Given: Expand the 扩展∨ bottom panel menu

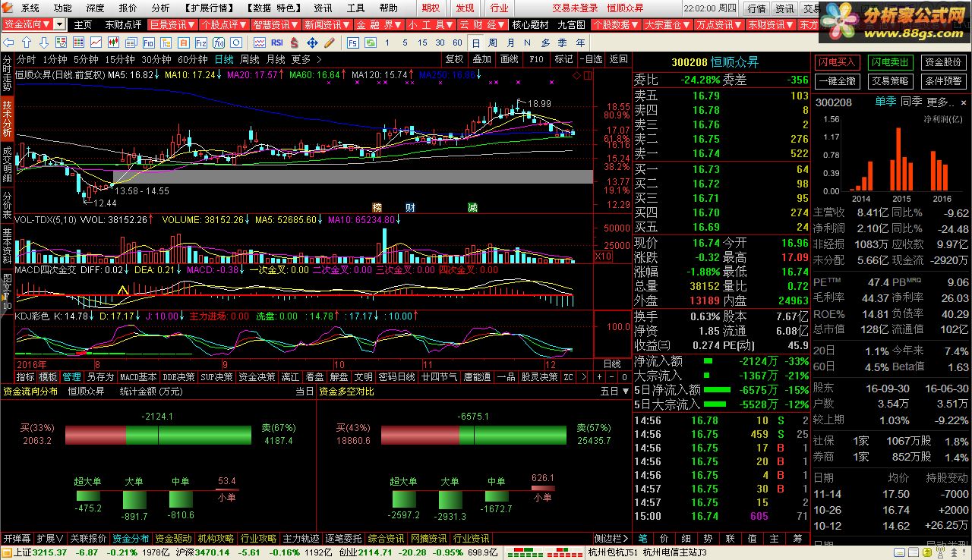Looking at the screenshot, I should coord(51,538).
